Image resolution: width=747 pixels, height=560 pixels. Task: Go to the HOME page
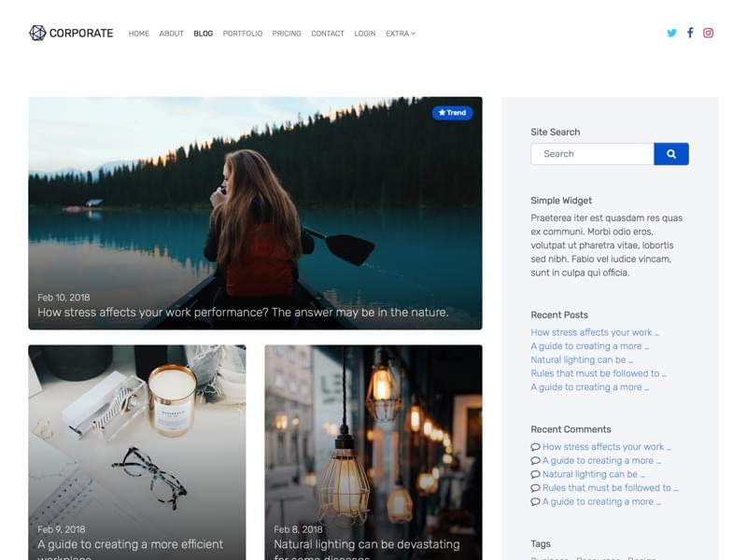(138, 34)
